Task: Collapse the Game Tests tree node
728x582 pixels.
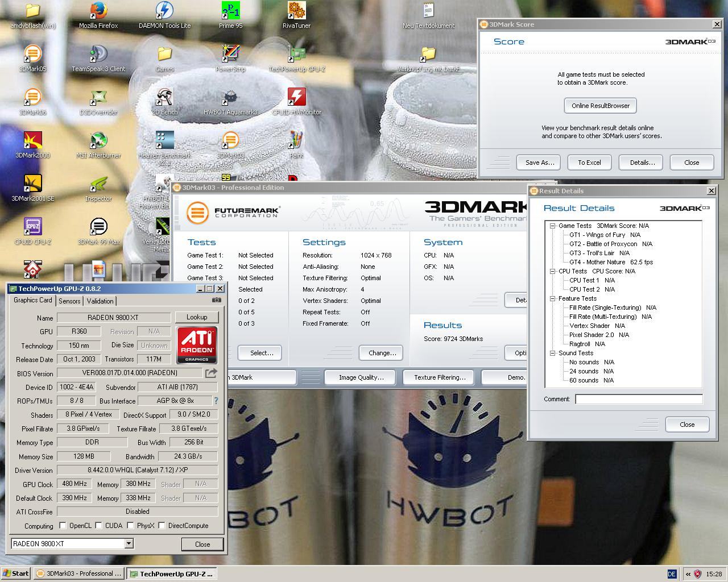Action: [552, 226]
